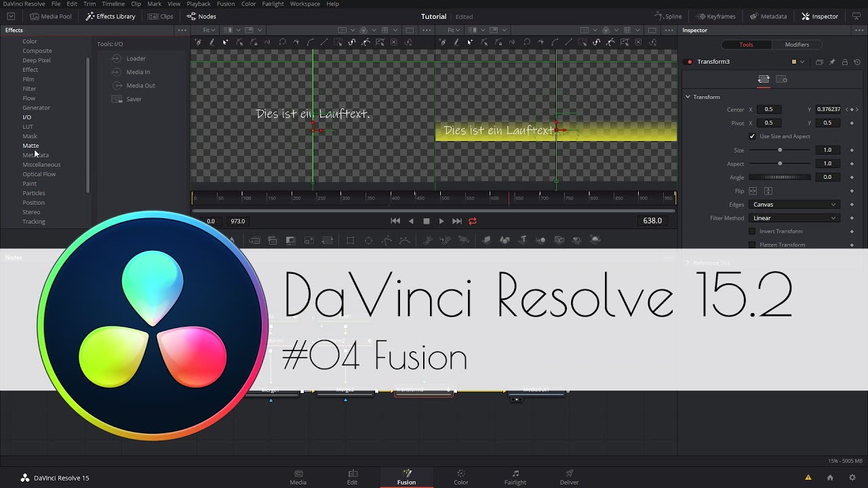Viewport: 868px width, 488px height.
Task: Add a pRender particle tool
Action: click(x=463, y=240)
